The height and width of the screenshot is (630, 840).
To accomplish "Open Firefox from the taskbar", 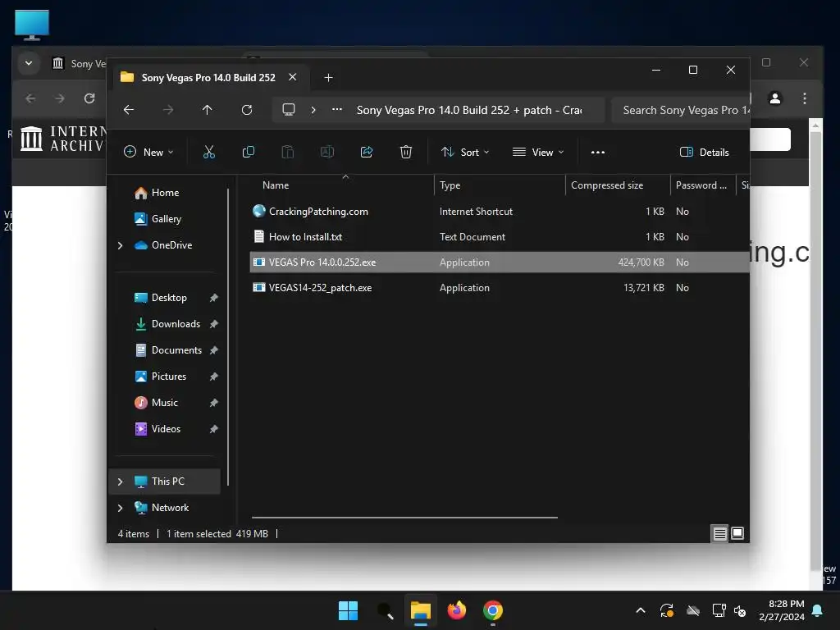I will [457, 610].
